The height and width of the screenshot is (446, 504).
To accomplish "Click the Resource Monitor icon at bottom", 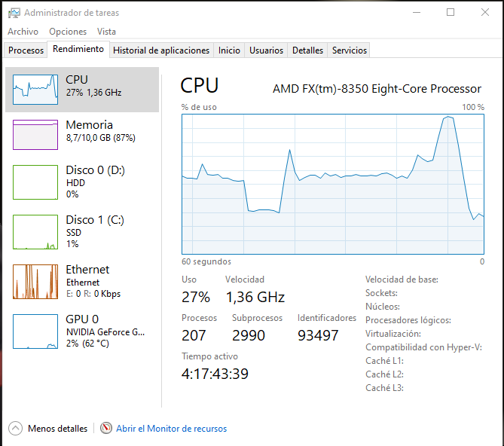I will point(106,429).
